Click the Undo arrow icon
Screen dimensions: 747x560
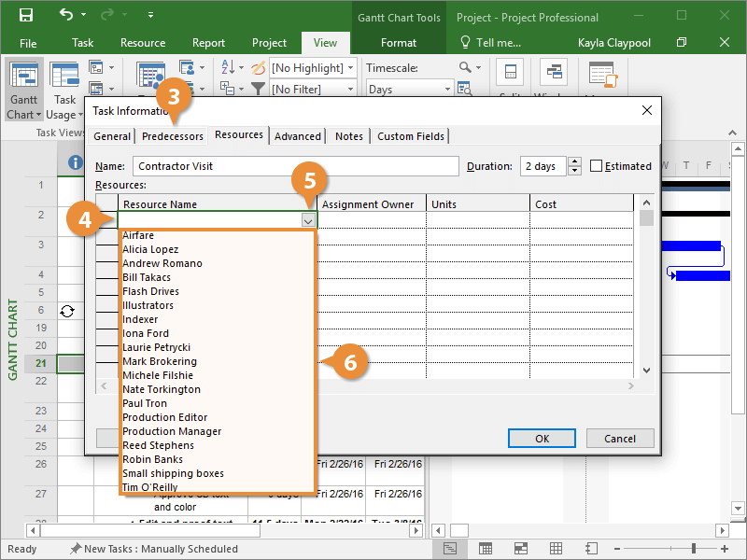[x=66, y=16]
